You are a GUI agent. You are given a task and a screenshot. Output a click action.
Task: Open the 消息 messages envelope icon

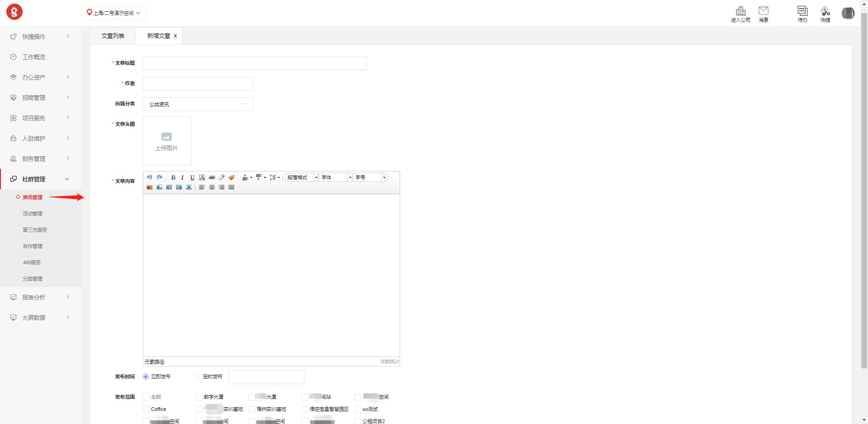[x=763, y=14]
